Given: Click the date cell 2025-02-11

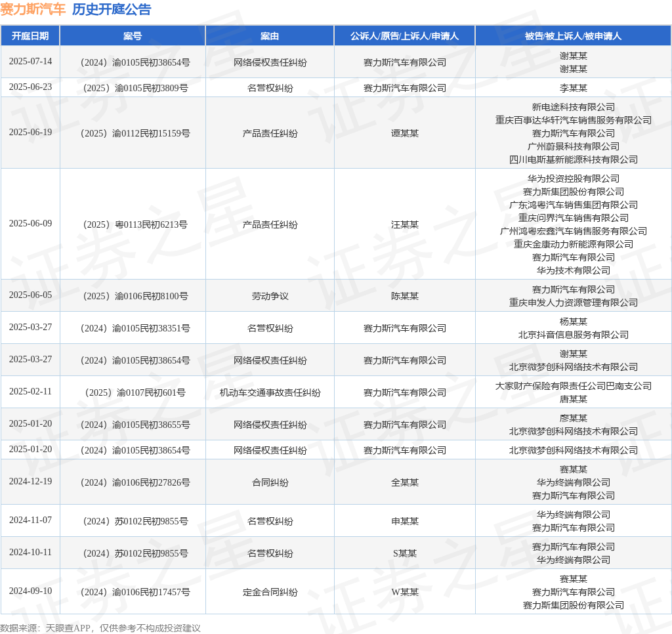Looking at the screenshot, I should point(30,391).
